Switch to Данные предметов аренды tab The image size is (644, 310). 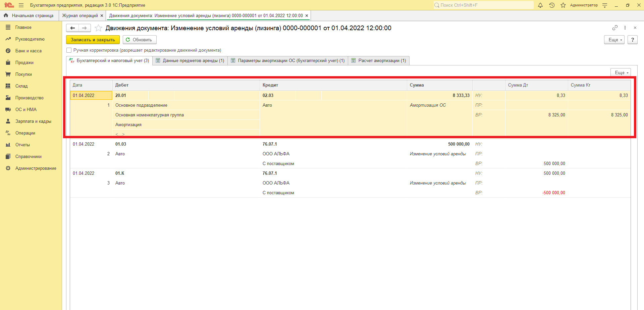(x=190, y=61)
